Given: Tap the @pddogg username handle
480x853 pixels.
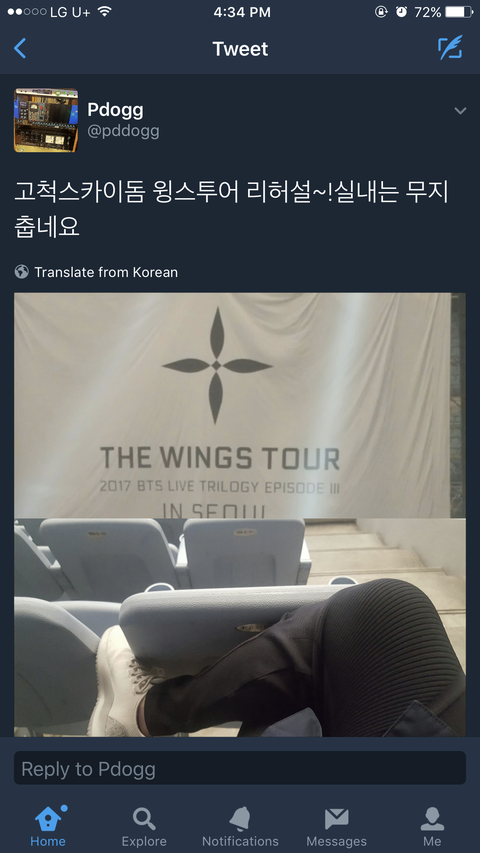Looking at the screenshot, I should click(123, 131).
